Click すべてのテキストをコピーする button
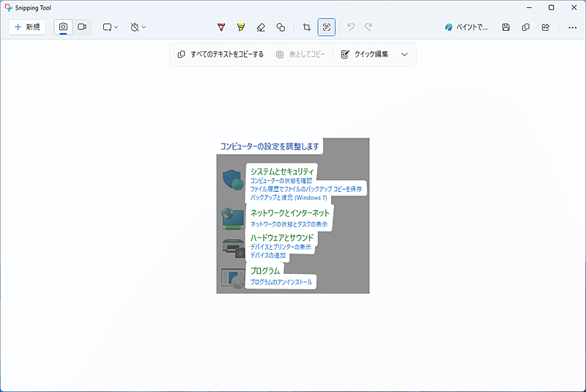This screenshot has width=586, height=392. [220, 54]
